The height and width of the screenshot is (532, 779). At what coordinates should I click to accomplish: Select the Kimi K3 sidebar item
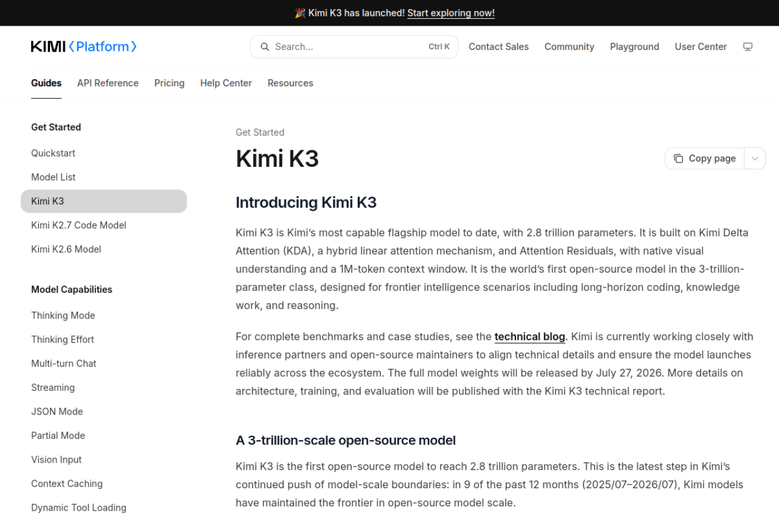(103, 201)
